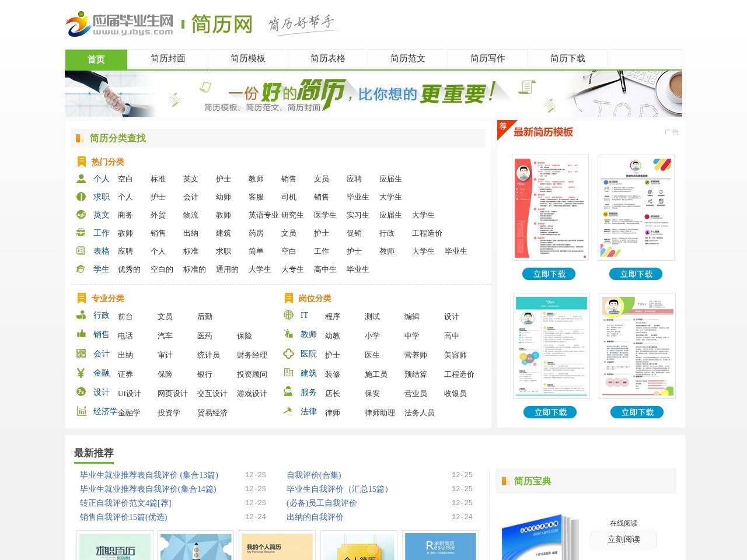This screenshot has height=560, width=747.
Task: Click the table icon beside 表格 category
Action: 81,251
